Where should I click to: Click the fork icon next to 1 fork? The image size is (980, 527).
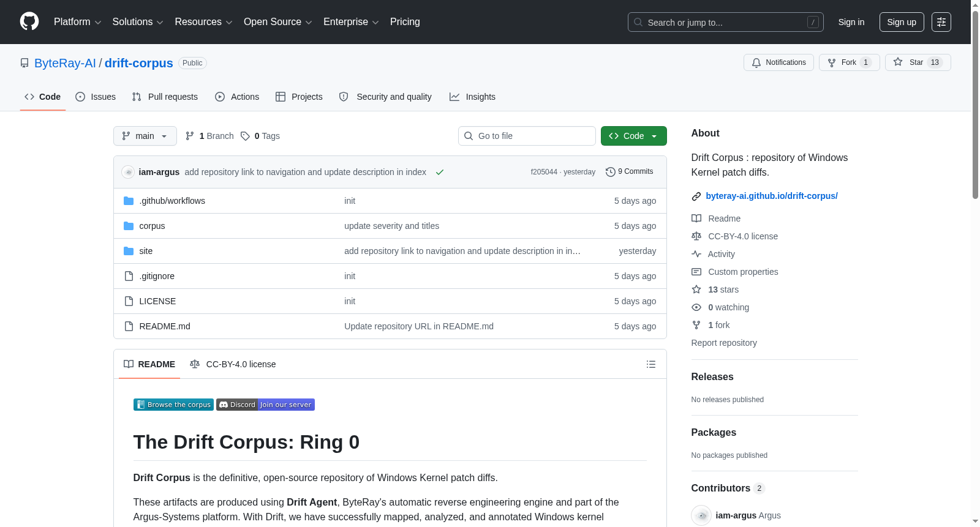point(696,325)
